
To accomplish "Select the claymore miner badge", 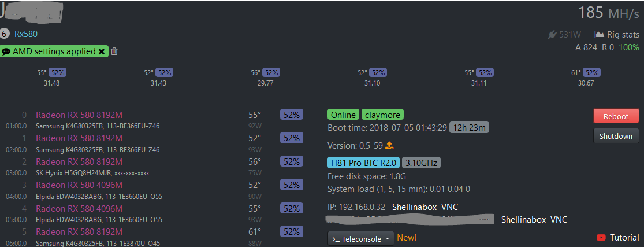I will click(x=382, y=115).
